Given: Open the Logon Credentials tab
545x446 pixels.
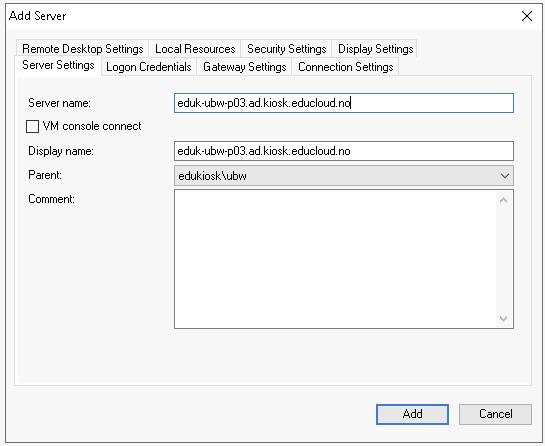Looking at the screenshot, I should [x=149, y=67].
